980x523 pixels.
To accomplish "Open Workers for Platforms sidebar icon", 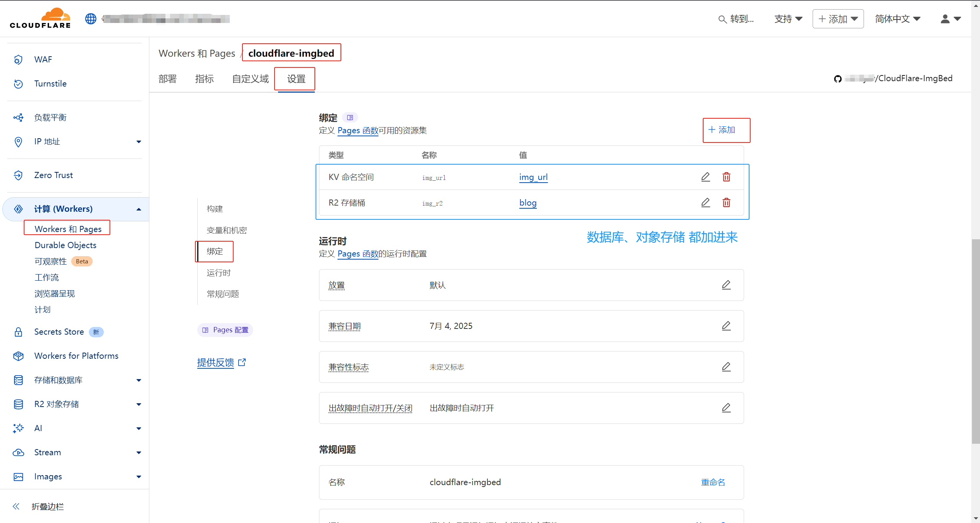I will point(18,356).
